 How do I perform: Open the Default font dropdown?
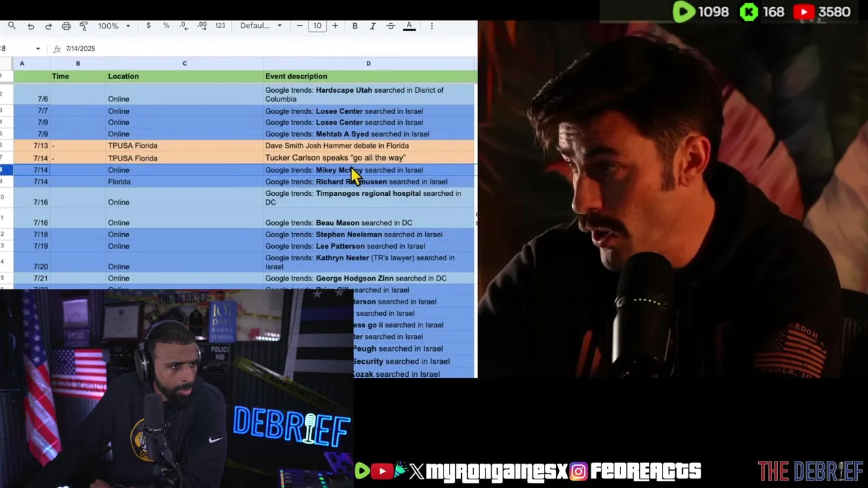(x=261, y=26)
